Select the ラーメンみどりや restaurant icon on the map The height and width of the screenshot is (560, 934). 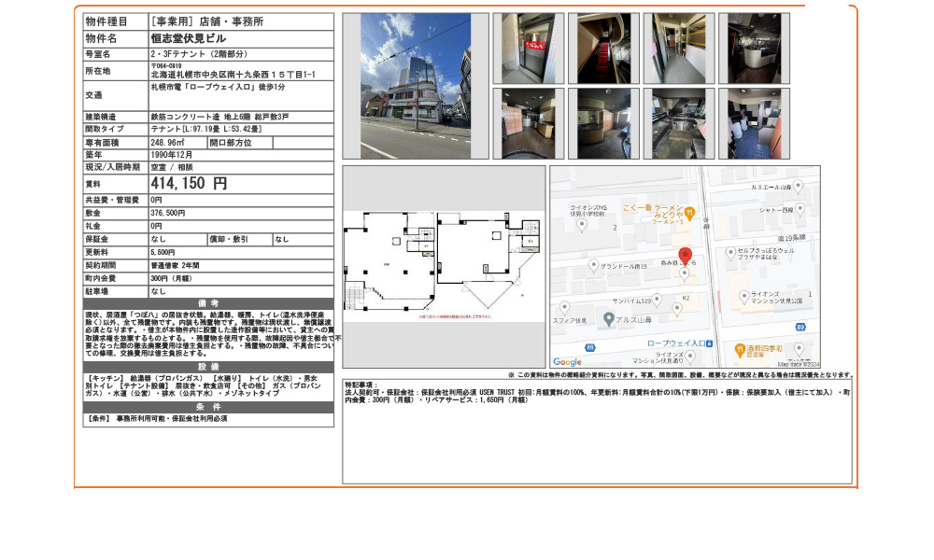(x=689, y=212)
